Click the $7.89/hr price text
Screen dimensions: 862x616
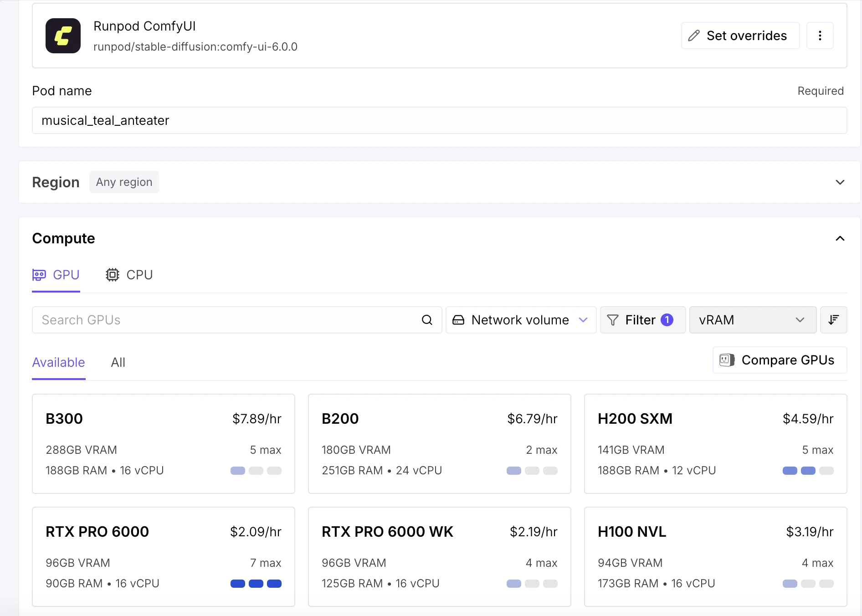[257, 419]
